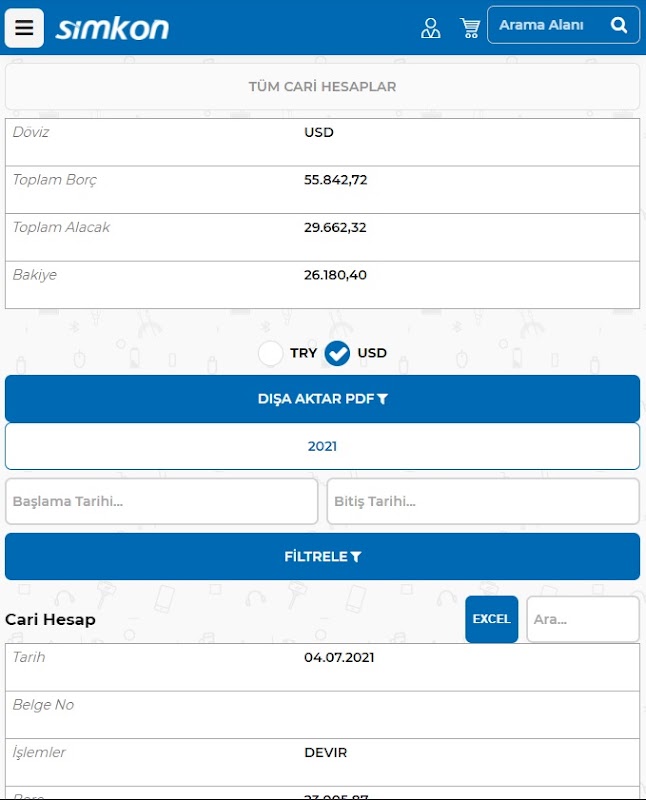
Task: Click the DEVIR transaction entry
Action: (x=325, y=752)
